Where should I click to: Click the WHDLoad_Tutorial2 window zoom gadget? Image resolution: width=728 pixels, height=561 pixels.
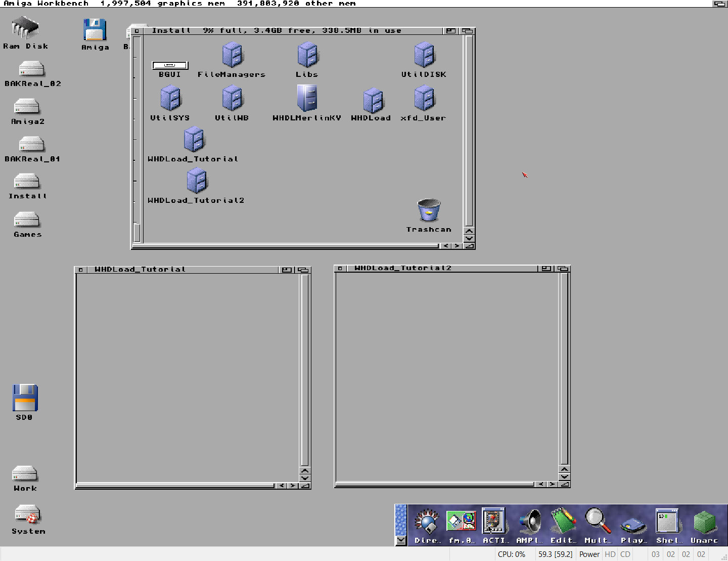click(547, 269)
